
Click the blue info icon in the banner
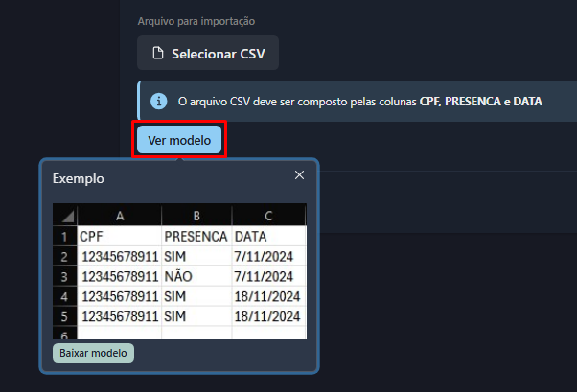158,100
